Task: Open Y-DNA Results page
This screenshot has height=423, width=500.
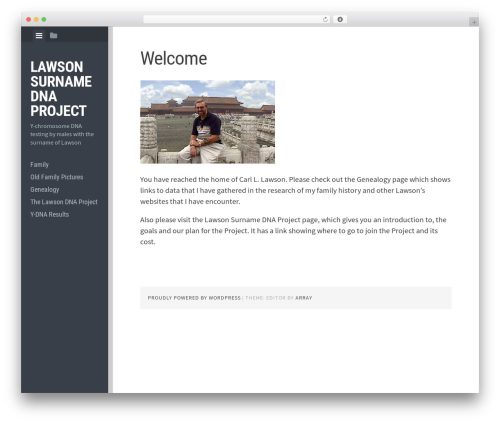Action: pos(50,214)
